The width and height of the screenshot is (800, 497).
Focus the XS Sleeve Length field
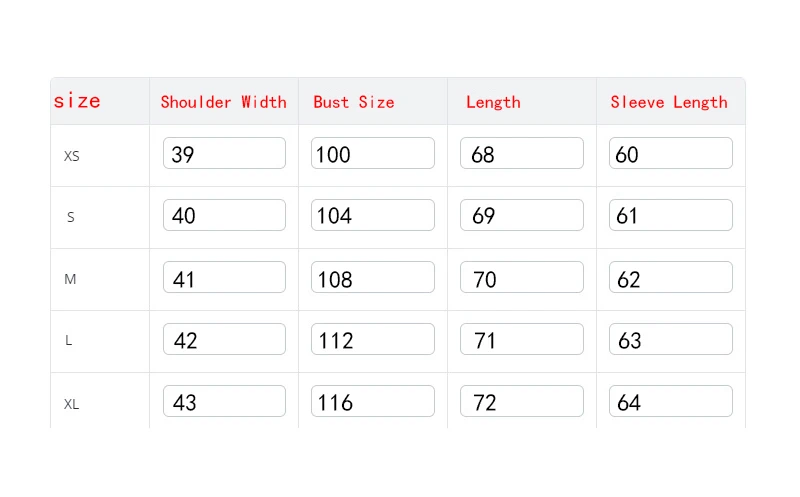click(x=671, y=154)
